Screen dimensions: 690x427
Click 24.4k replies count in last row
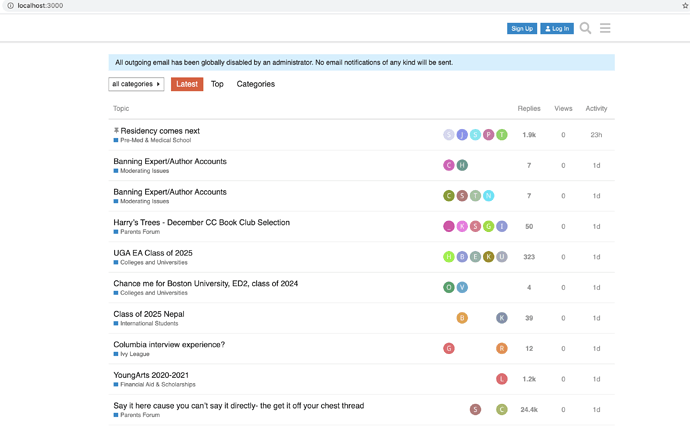click(529, 410)
